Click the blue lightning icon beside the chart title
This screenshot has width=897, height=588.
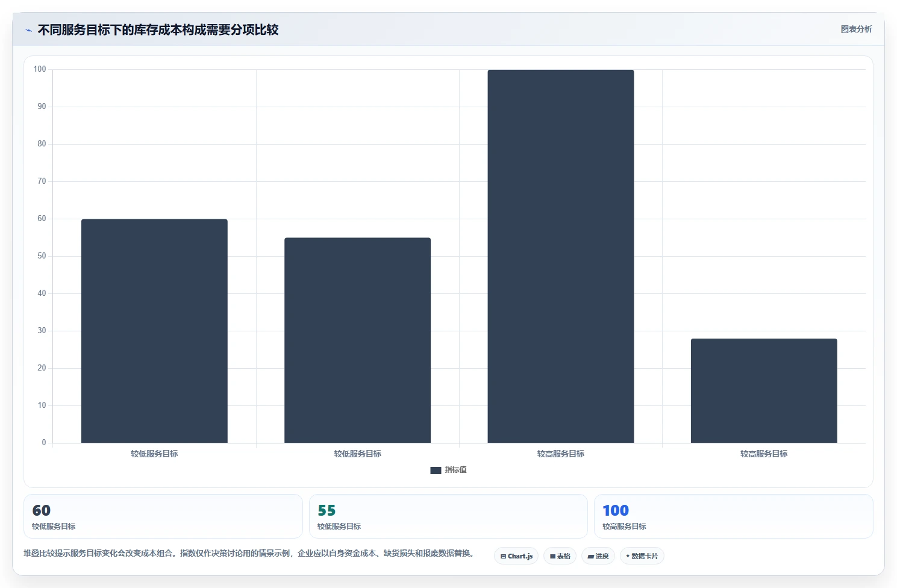point(28,30)
